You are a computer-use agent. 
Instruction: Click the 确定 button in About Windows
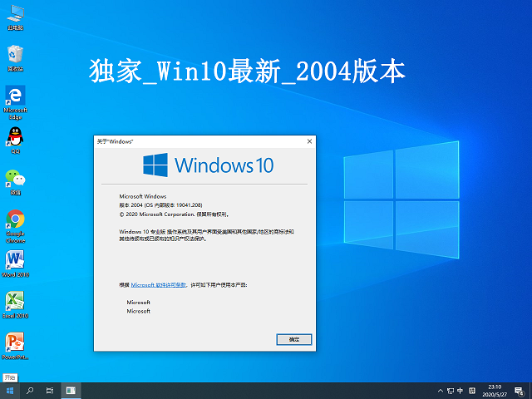[x=293, y=340]
